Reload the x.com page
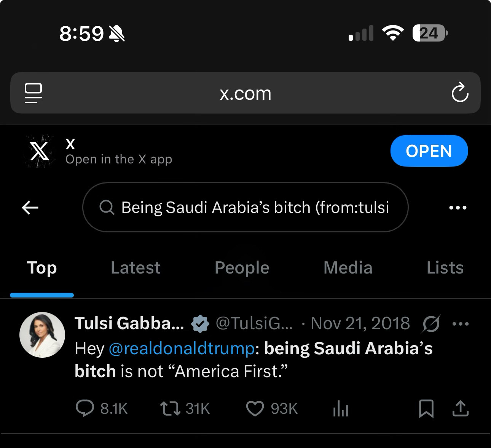The width and height of the screenshot is (491, 448). click(x=459, y=93)
